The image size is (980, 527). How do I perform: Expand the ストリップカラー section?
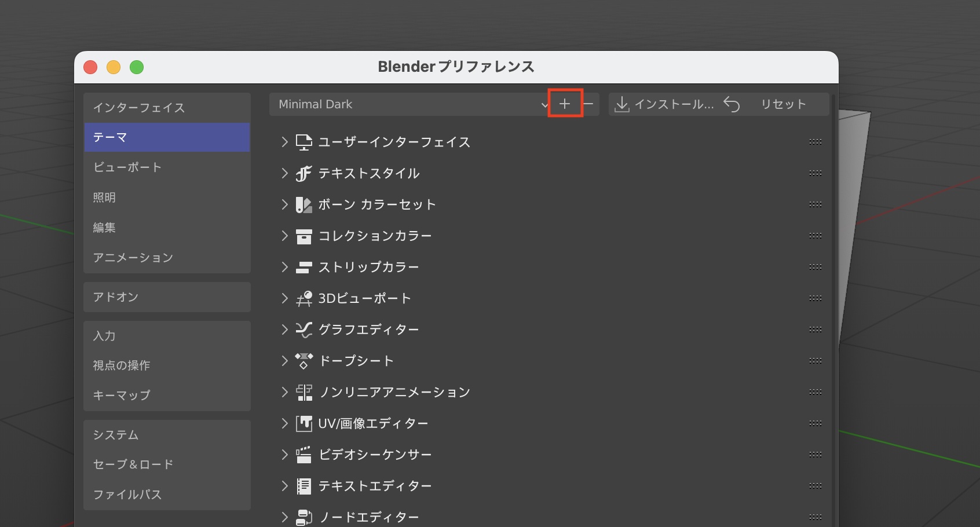click(284, 267)
